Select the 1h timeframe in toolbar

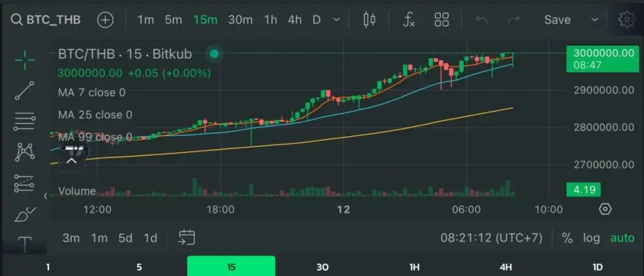[x=270, y=19]
